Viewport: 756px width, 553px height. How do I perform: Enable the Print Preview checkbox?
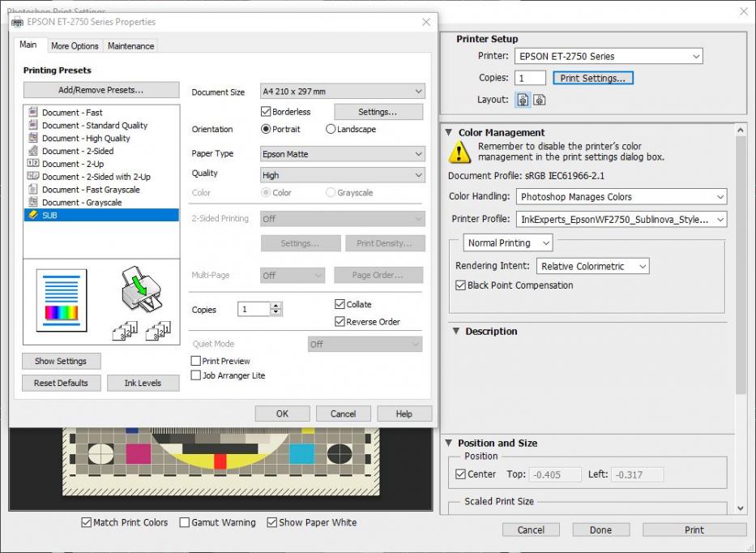[196, 361]
